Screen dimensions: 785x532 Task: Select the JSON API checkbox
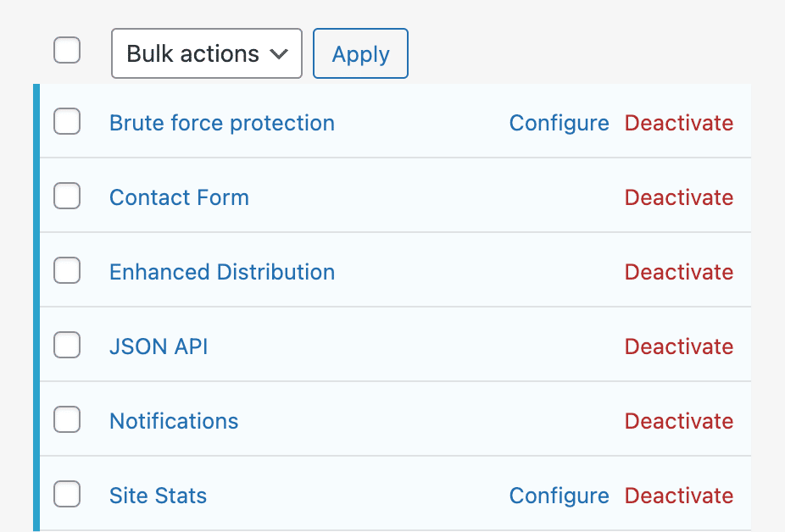[x=67, y=345]
